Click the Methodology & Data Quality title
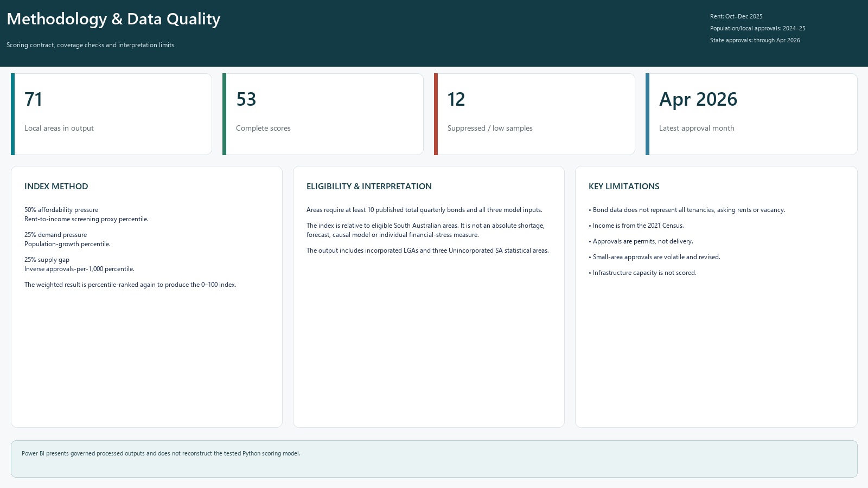Screen dimensions: 868x488 (113, 19)
